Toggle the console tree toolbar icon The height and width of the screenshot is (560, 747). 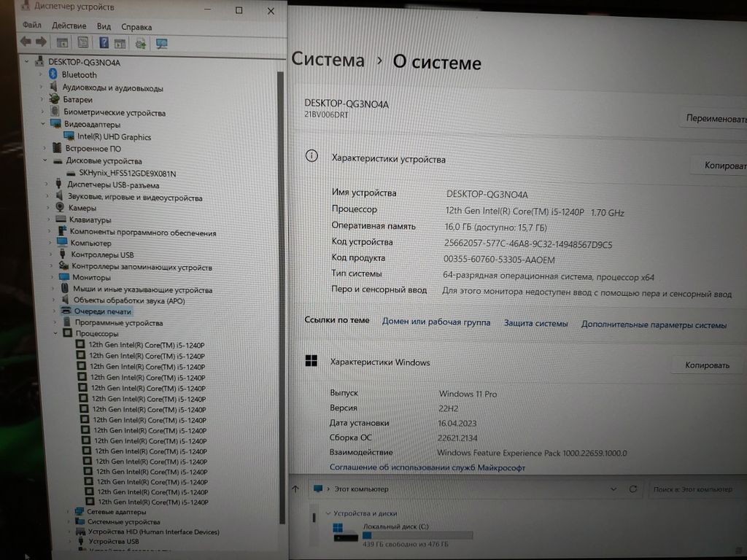click(62, 43)
